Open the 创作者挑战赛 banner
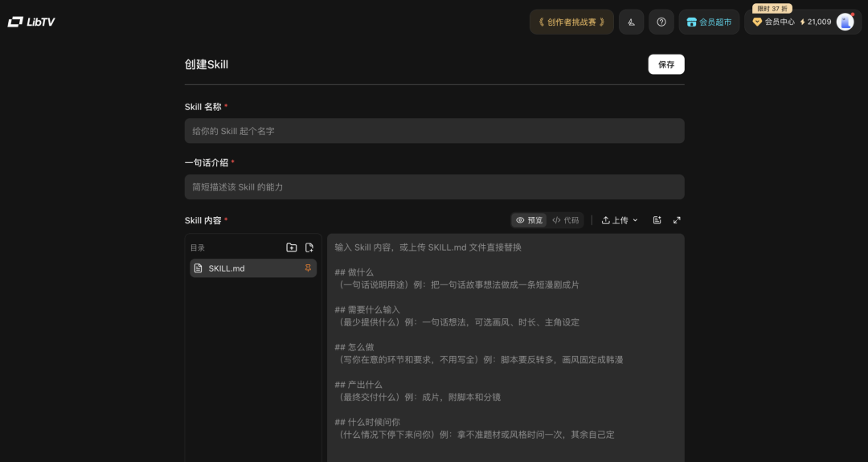 pyautogui.click(x=571, y=22)
